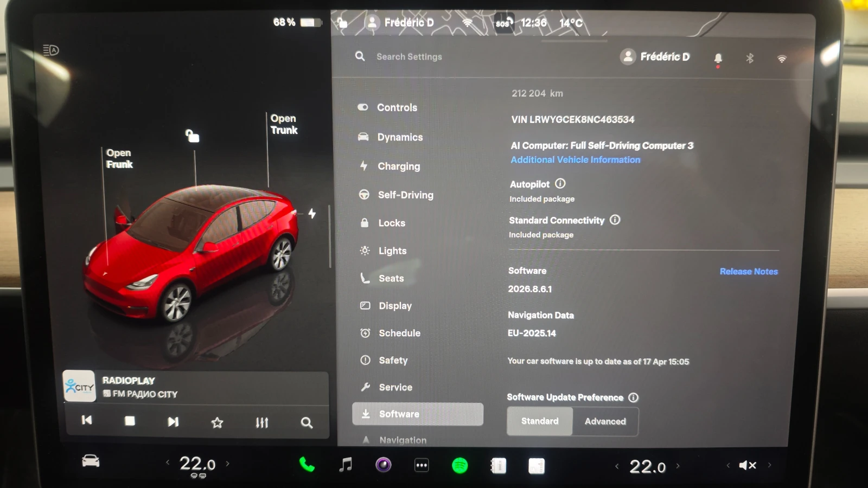Increase driver temperature with right chevron
This screenshot has height=488, width=868.
(x=228, y=464)
